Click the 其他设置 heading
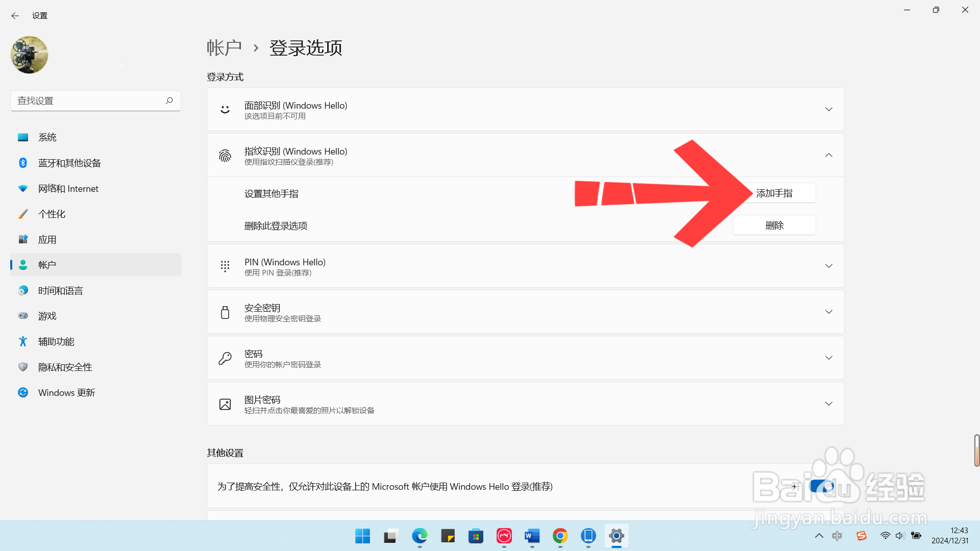The width and height of the screenshot is (980, 551). point(225,453)
